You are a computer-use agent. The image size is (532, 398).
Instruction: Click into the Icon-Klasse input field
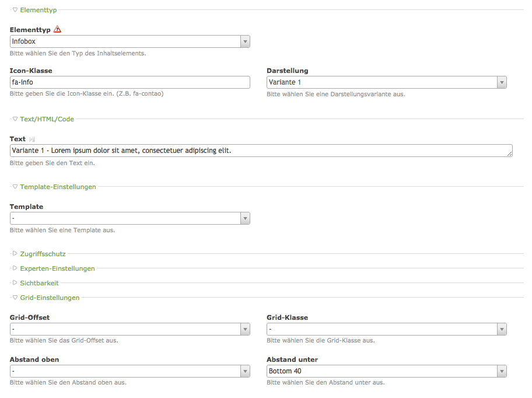tap(130, 82)
